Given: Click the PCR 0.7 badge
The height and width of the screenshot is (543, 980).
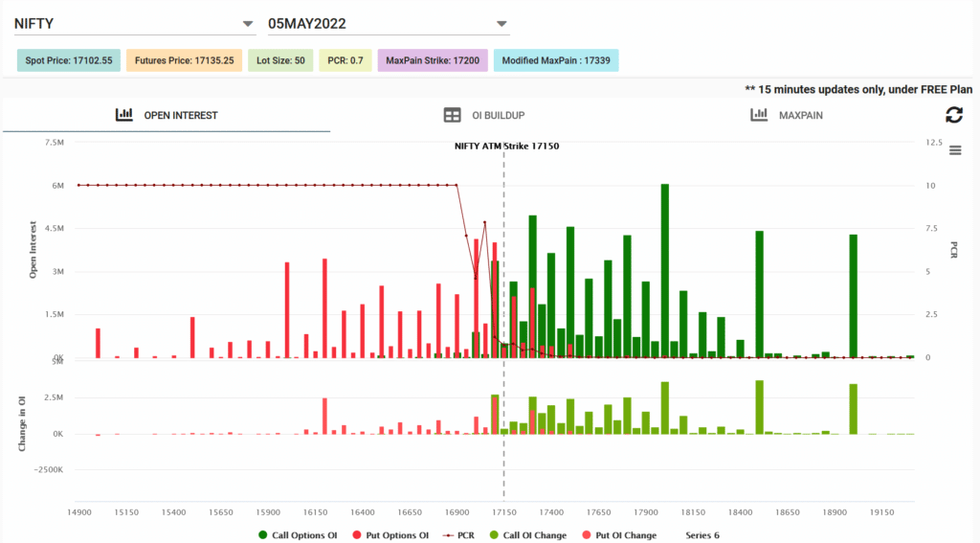Looking at the screenshot, I should point(345,60).
